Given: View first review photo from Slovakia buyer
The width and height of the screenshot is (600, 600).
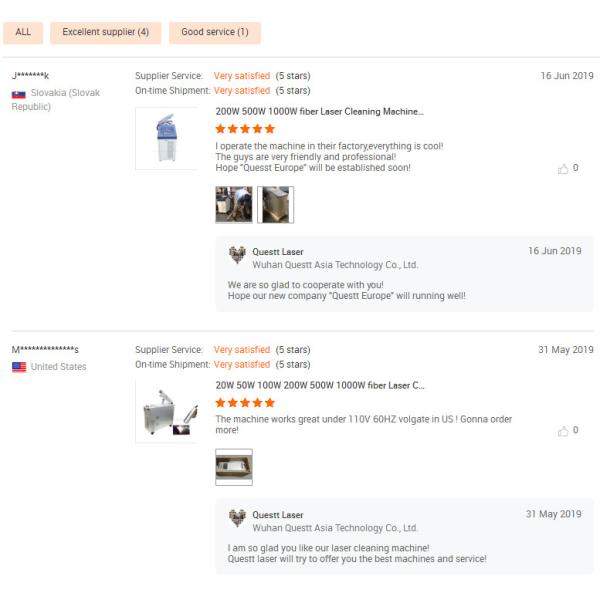Looking at the screenshot, I should (x=234, y=204).
